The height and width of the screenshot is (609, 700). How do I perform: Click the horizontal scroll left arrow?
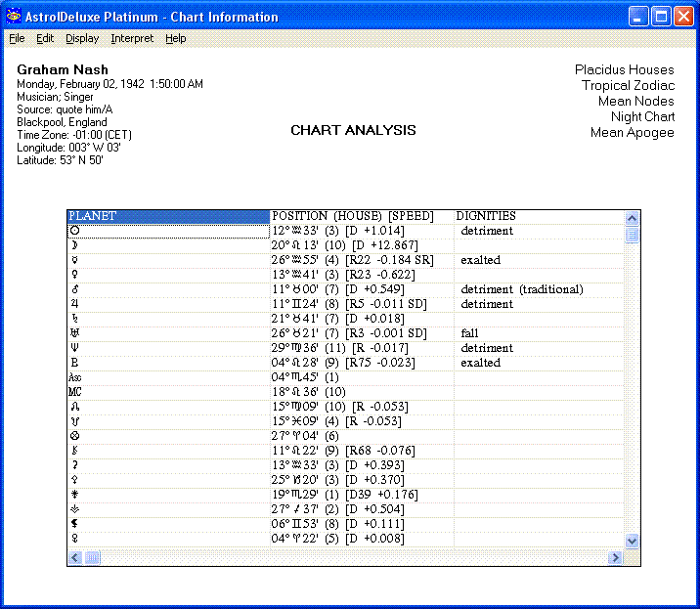75,557
